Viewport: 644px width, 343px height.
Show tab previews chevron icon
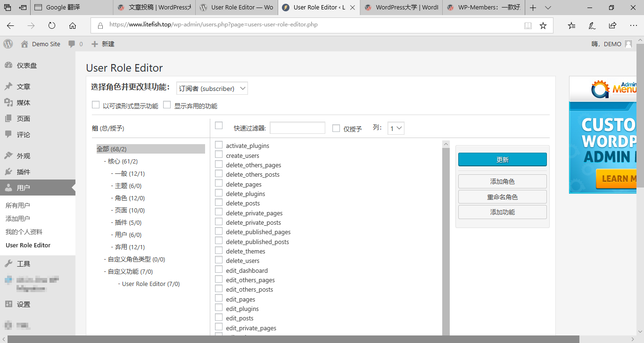[548, 8]
